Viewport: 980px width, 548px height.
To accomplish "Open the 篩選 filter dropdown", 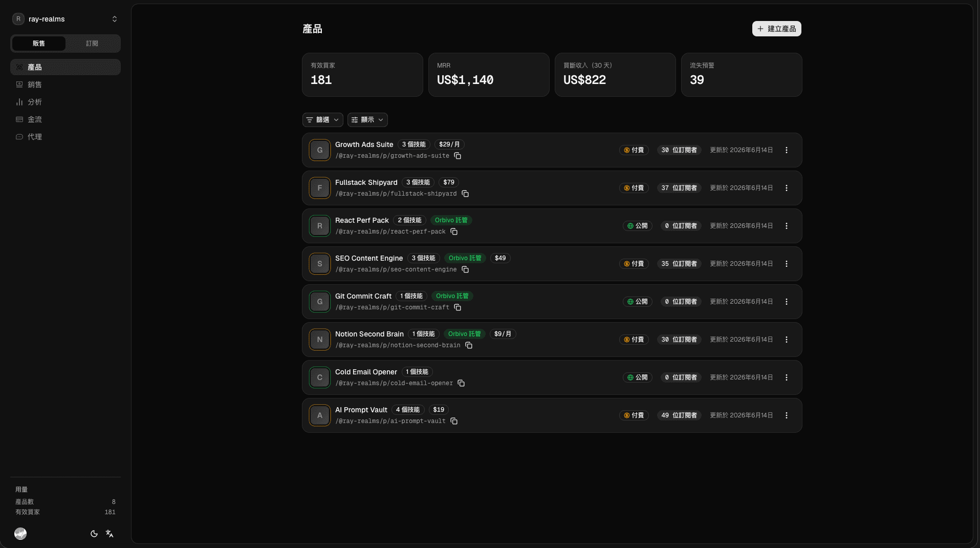I will point(322,120).
